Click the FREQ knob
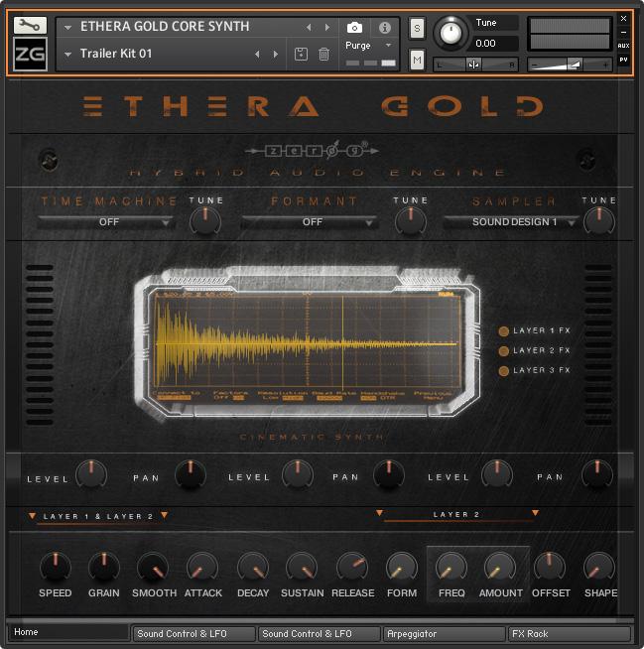The height and width of the screenshot is (649, 644). click(x=451, y=567)
